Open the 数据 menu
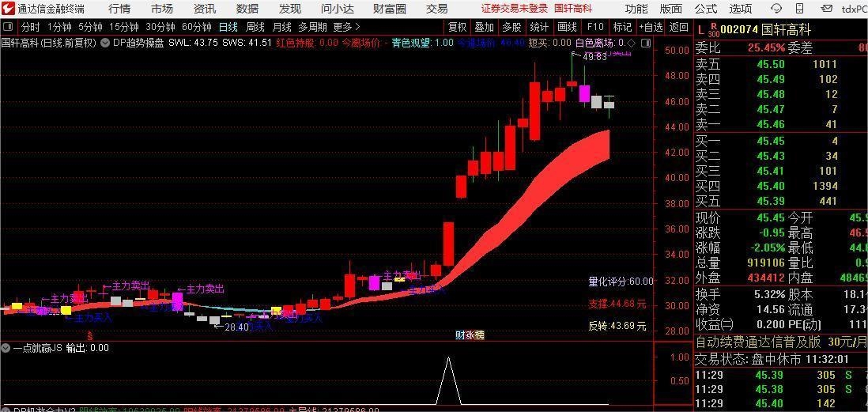The height and width of the screenshot is (412, 868). 247,9
